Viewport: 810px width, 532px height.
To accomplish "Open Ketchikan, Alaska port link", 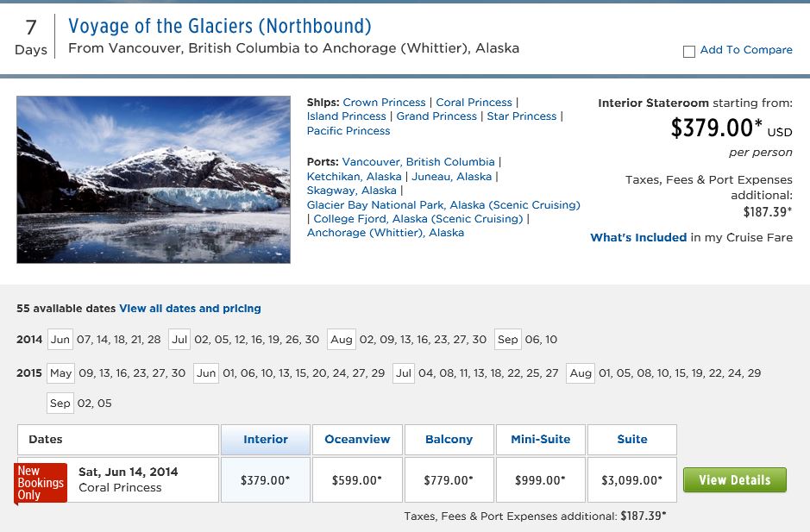I will coord(354,177).
